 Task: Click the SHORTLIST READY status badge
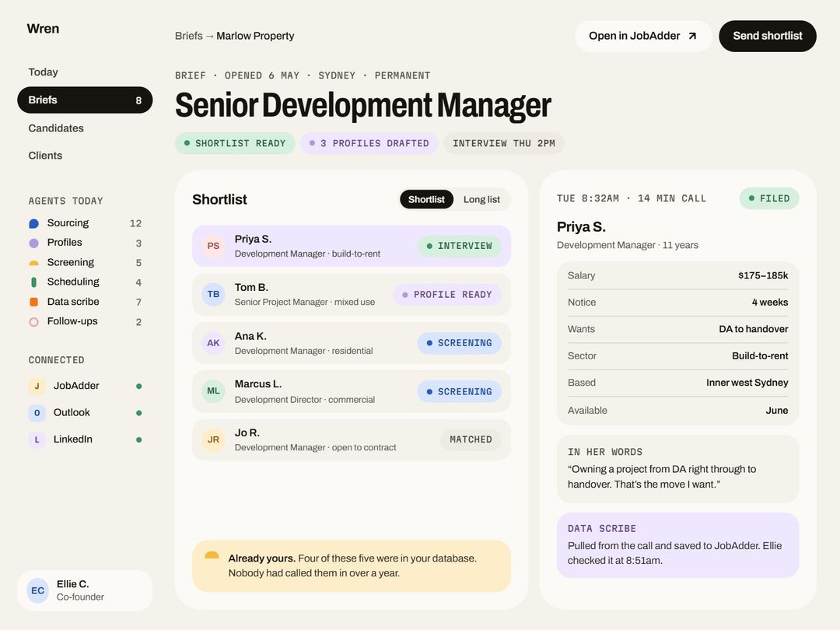click(x=235, y=144)
